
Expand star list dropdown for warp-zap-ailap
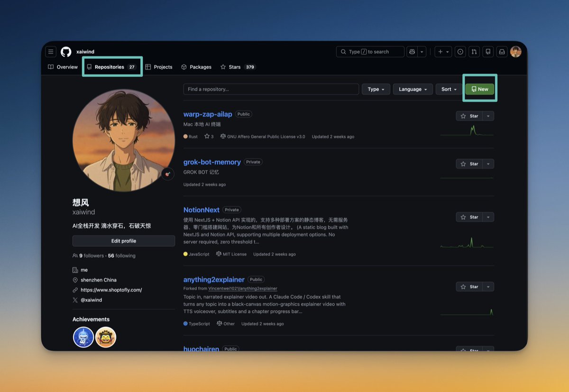pyautogui.click(x=488, y=116)
